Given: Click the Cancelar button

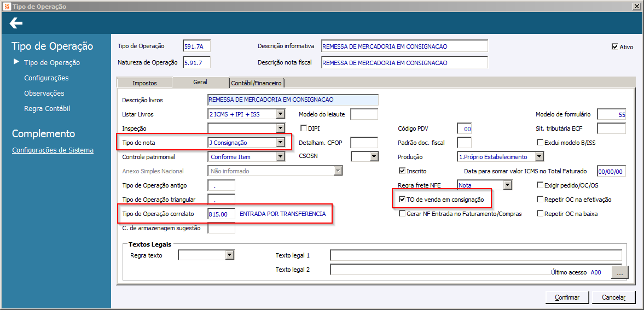Looking at the screenshot, I should coord(613,297).
